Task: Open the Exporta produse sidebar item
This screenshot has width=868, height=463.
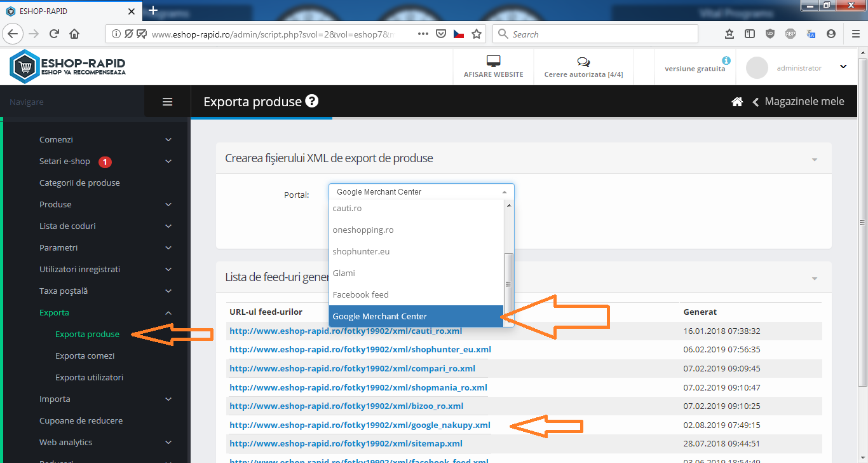Action: tap(87, 334)
